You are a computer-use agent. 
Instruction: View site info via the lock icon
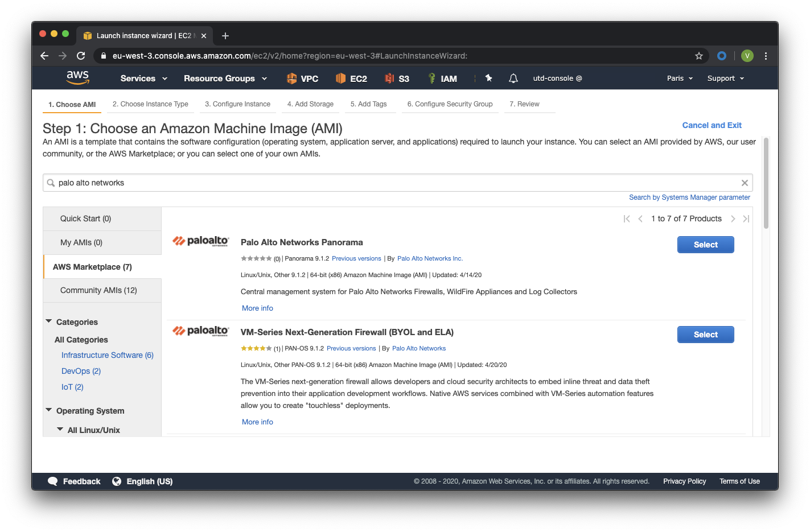[103, 56]
